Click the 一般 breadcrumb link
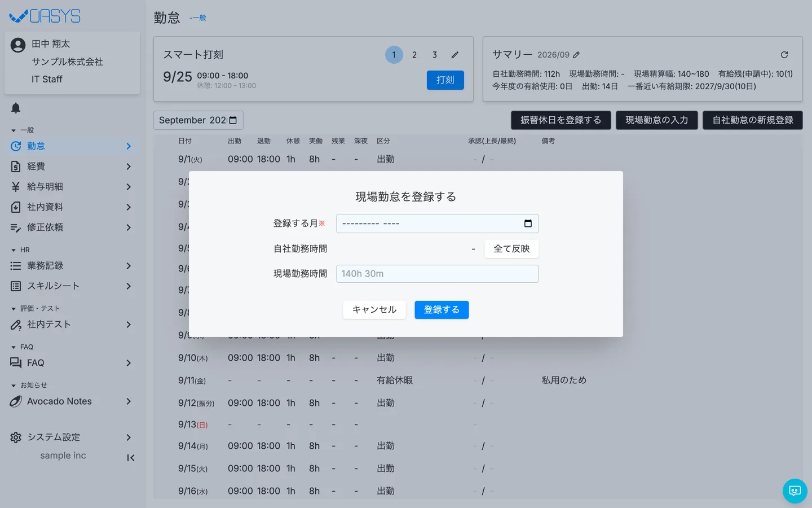This screenshot has width=812, height=508. coord(198,18)
